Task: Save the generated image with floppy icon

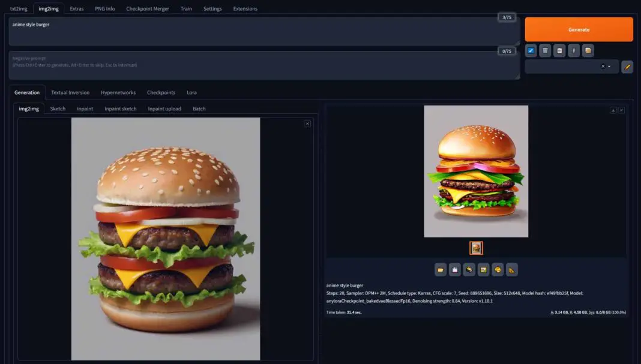Action: coord(454,270)
